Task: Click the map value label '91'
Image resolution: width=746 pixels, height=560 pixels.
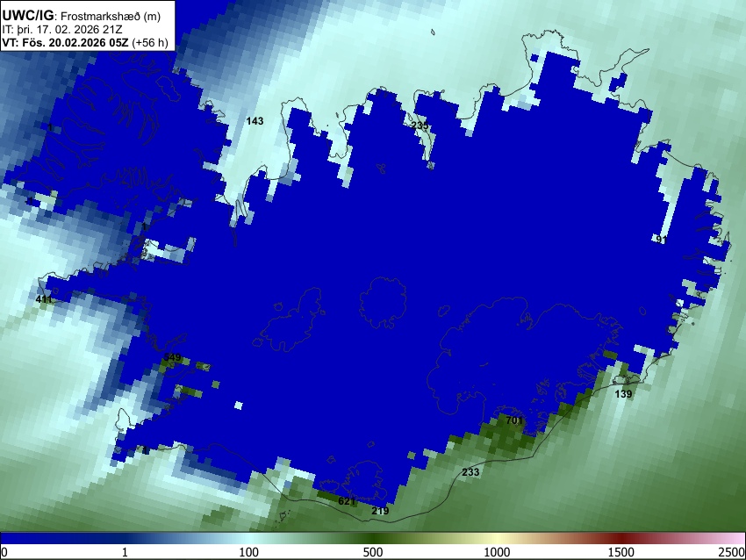Action: coord(662,240)
